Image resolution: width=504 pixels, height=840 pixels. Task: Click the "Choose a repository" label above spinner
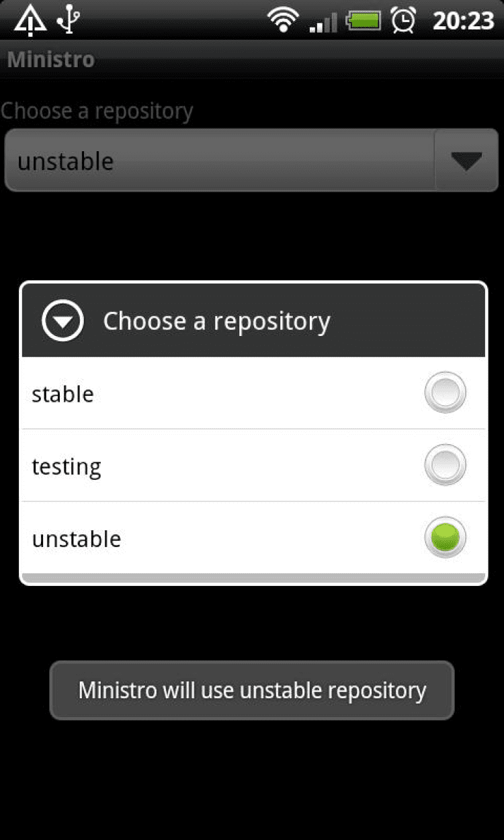[97, 111]
